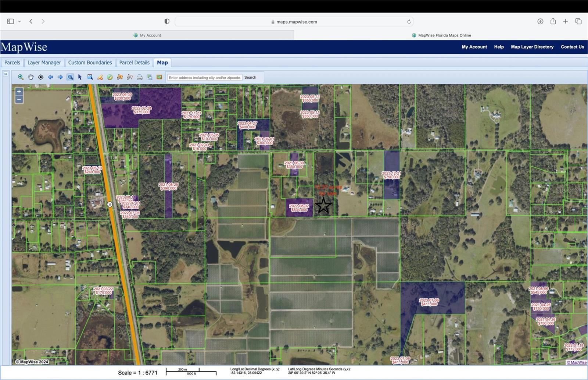This screenshot has width=588, height=380.
Task: Open the Custom Boundaries tab
Action: (90, 63)
